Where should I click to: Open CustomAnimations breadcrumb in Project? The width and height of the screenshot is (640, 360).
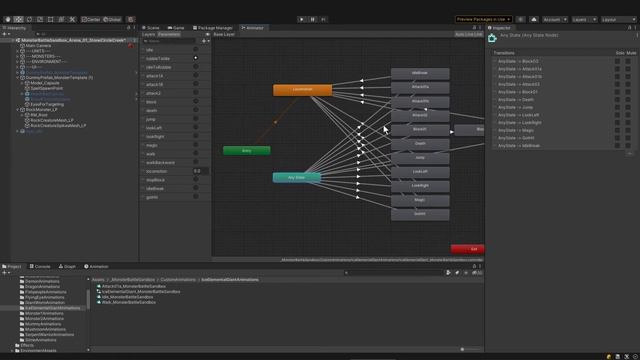[178, 280]
